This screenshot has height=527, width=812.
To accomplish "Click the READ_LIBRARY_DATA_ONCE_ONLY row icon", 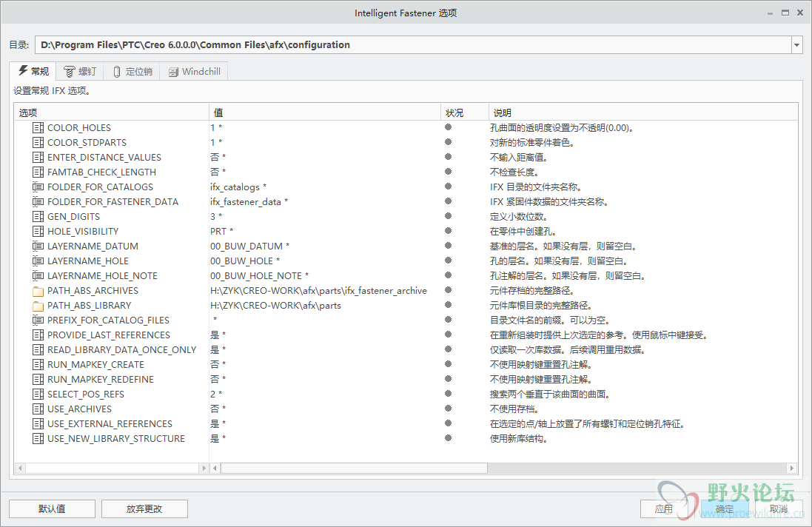I will click(x=38, y=350).
